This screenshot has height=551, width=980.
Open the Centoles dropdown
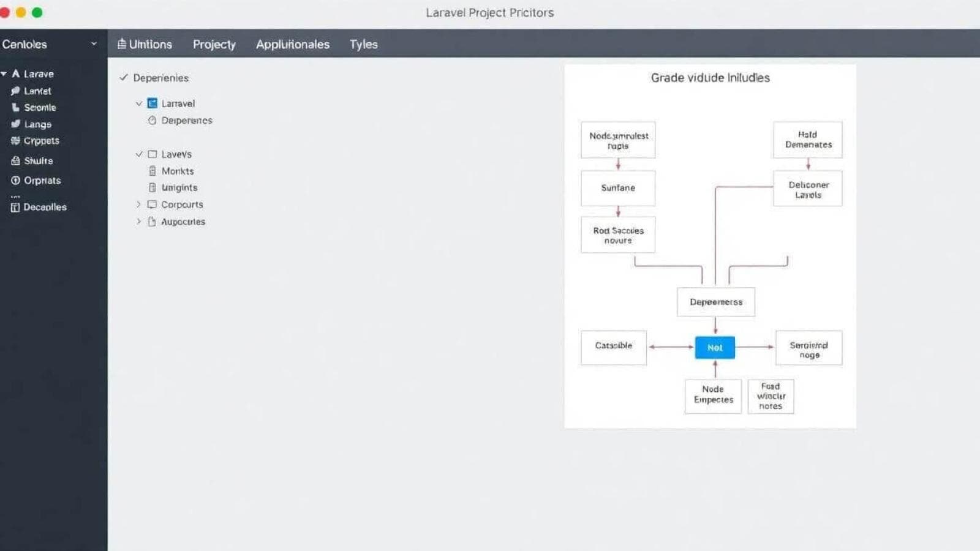click(x=94, y=43)
